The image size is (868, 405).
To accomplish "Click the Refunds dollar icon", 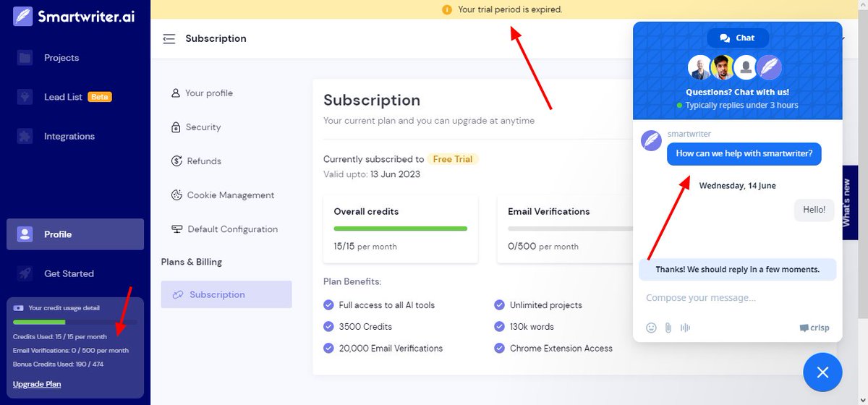I will pyautogui.click(x=176, y=161).
